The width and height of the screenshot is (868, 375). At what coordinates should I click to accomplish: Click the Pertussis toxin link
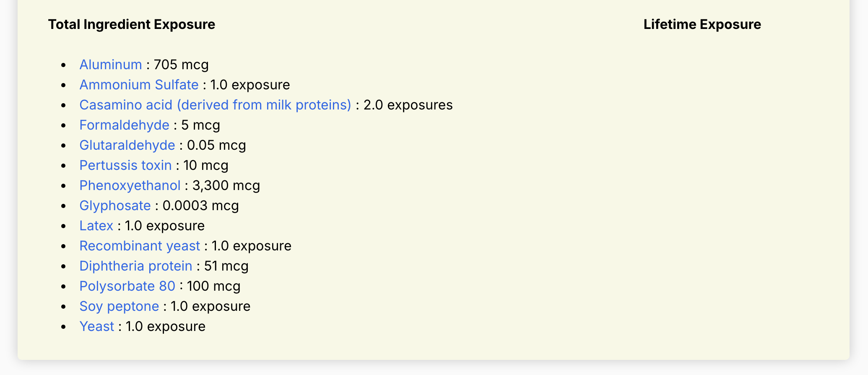pyautogui.click(x=125, y=165)
